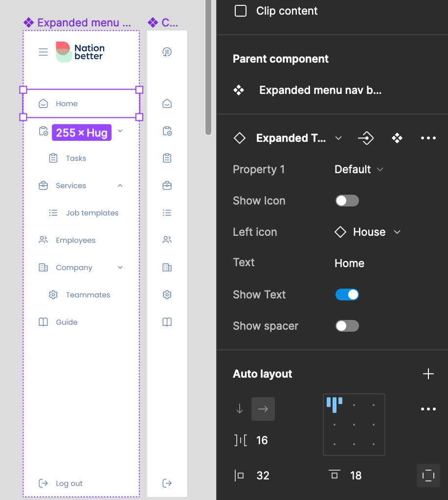The width and height of the screenshot is (448, 500).
Task: Click the Job templates link in sidebar
Action: point(92,213)
